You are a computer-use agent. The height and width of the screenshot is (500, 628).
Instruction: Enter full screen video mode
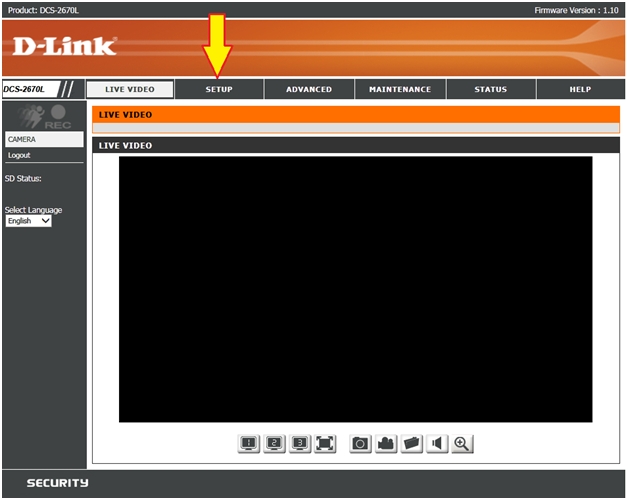(x=325, y=443)
